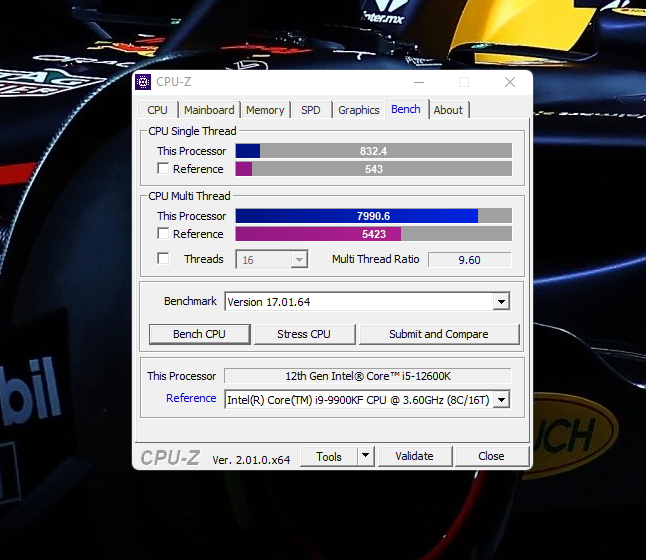Screen dimensions: 646x560
Task: Start benchmark with Bench CPU button
Action: point(199,334)
